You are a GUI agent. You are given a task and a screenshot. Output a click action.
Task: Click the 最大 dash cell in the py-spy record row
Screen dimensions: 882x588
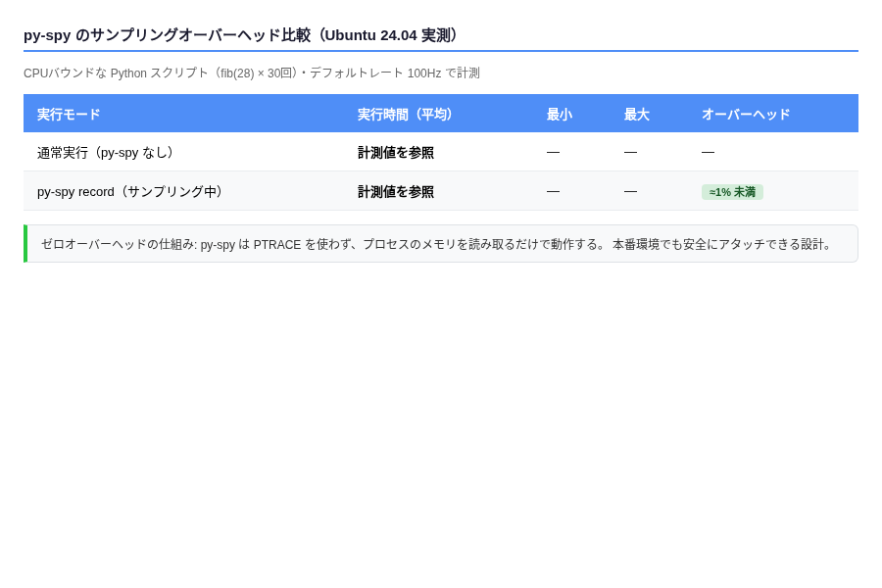click(x=630, y=192)
